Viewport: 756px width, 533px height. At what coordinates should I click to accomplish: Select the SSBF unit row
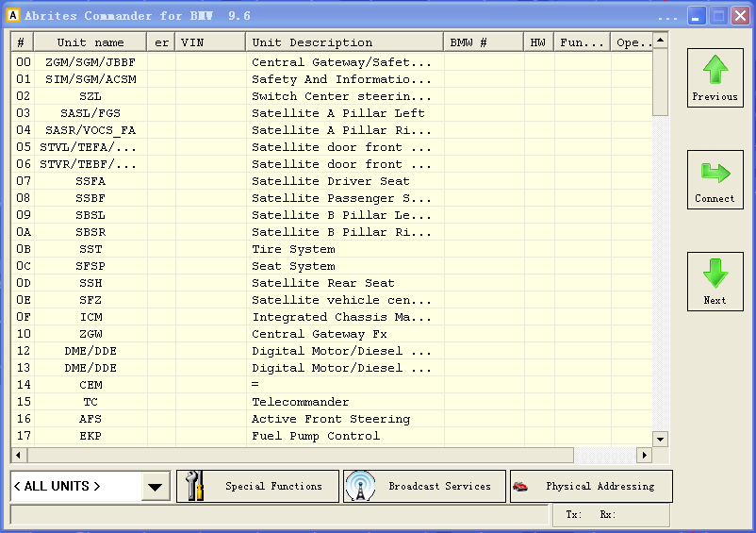pos(332,198)
